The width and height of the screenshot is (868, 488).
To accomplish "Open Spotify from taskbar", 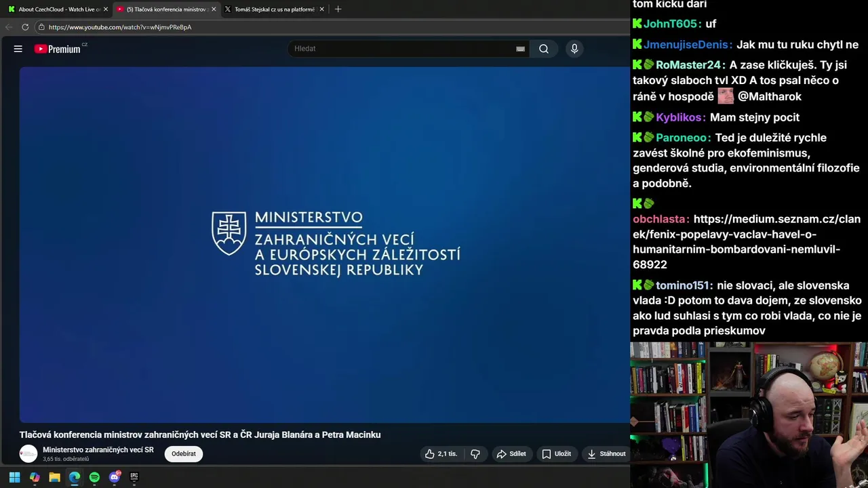I will point(94,477).
